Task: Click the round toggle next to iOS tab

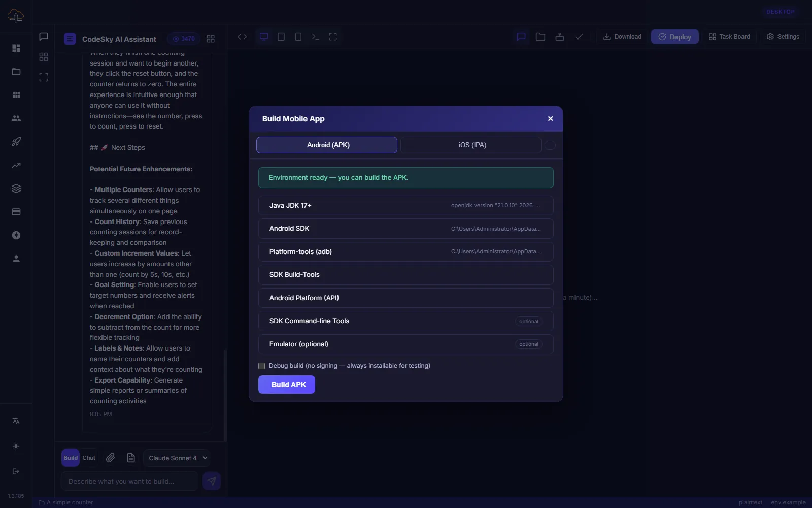Action: click(x=550, y=145)
